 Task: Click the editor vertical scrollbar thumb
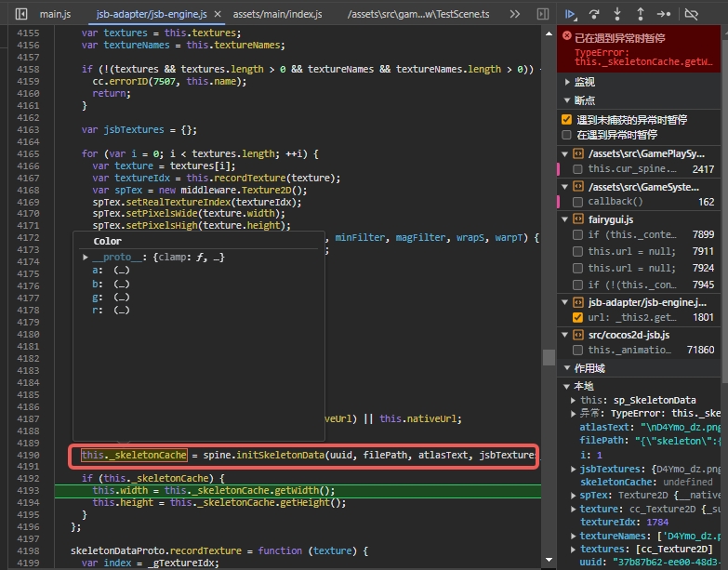tap(549, 357)
